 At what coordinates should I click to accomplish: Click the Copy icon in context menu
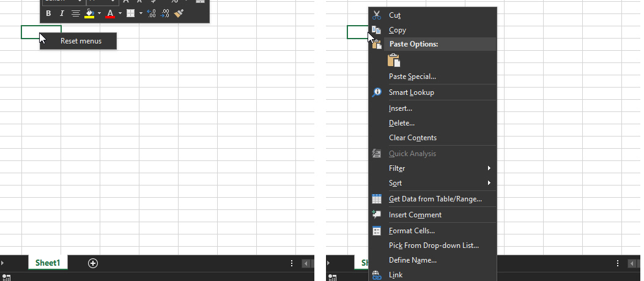(377, 30)
